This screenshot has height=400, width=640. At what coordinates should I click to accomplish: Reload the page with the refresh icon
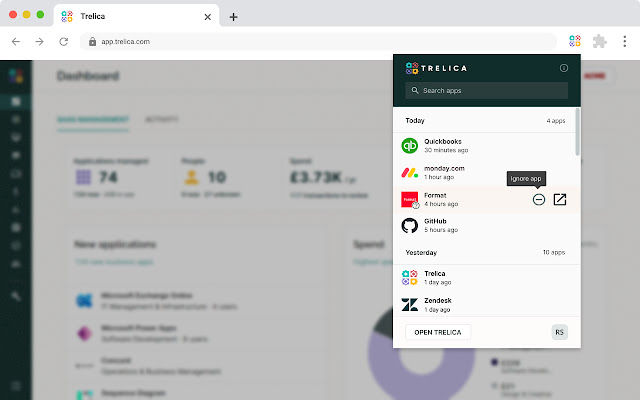64,41
